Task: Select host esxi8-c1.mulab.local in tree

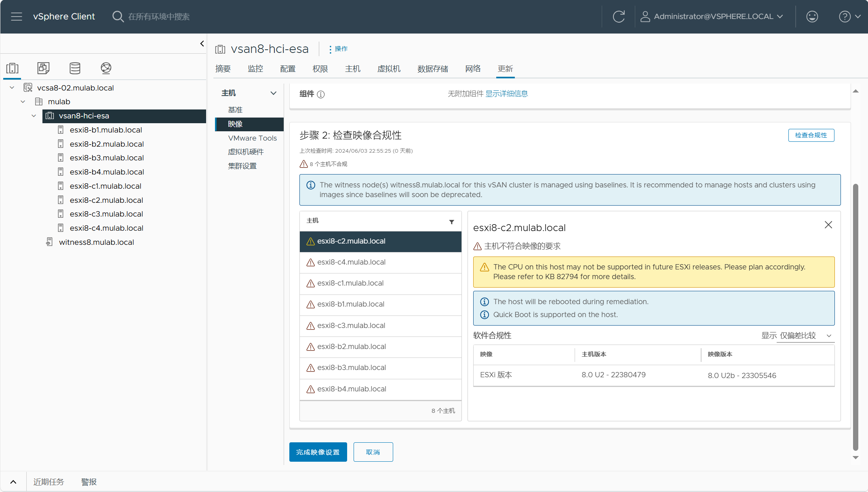Action: tap(105, 186)
